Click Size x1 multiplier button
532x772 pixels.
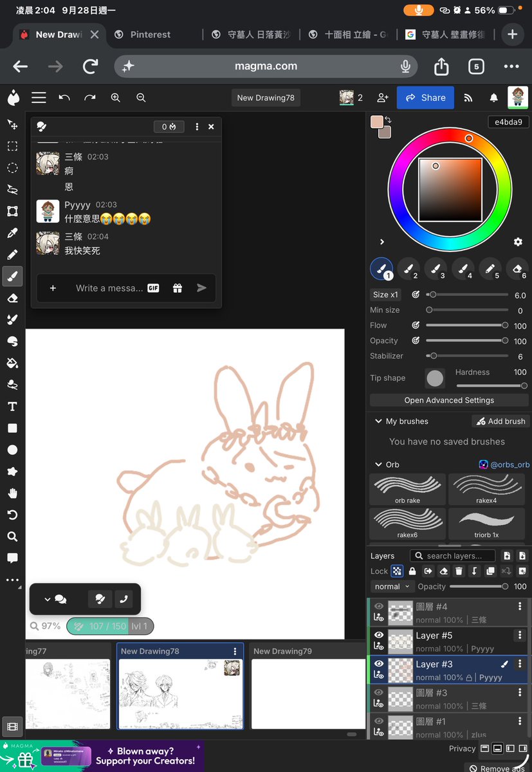pyautogui.click(x=385, y=295)
